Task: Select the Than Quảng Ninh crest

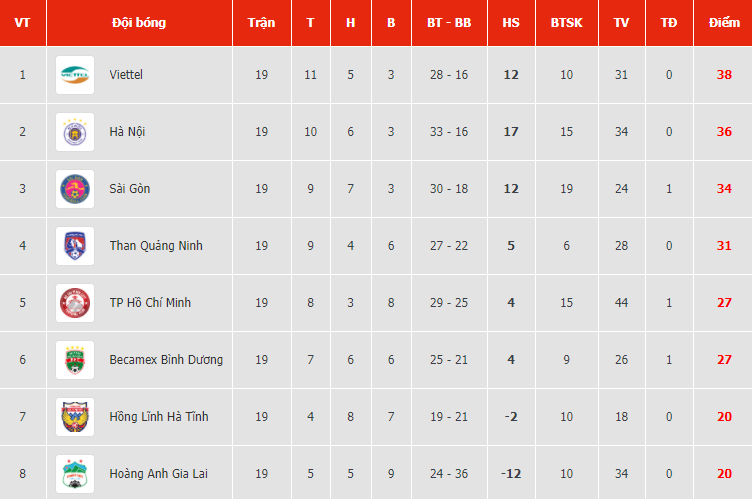Action: [x=75, y=246]
